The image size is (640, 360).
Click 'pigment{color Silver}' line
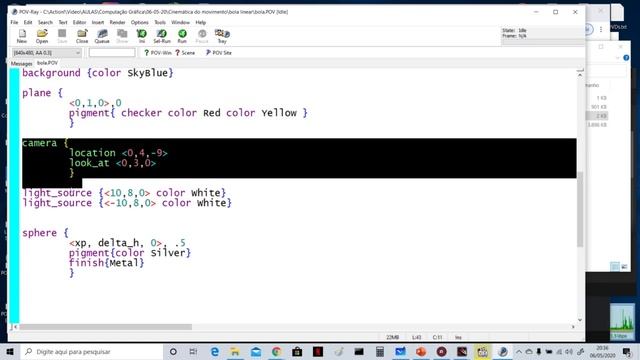[x=130, y=253]
